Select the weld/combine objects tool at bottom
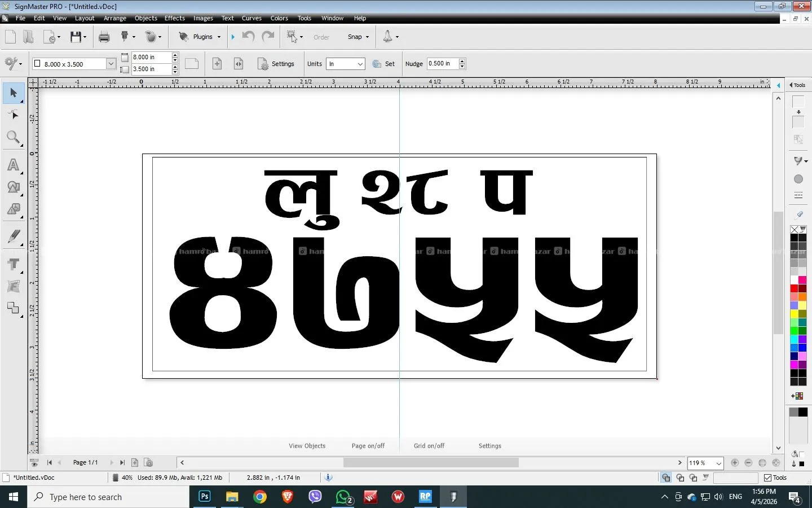The height and width of the screenshot is (508, 812). (14, 308)
